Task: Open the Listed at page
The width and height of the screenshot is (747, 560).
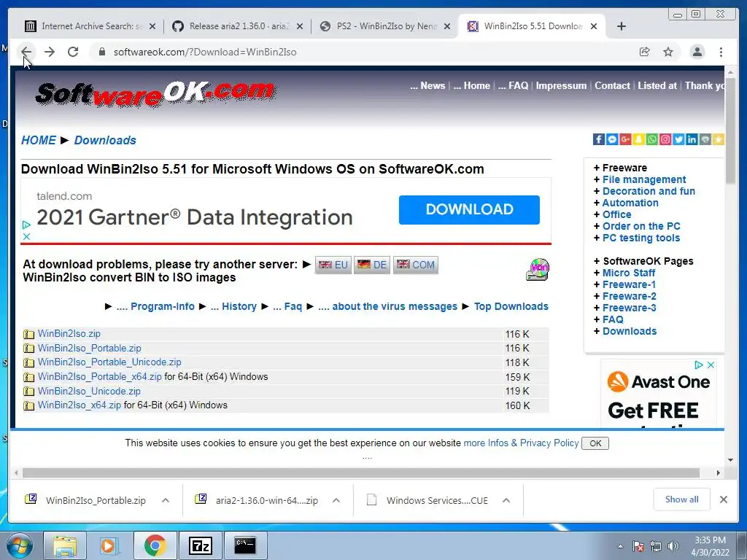Action: coord(657,86)
